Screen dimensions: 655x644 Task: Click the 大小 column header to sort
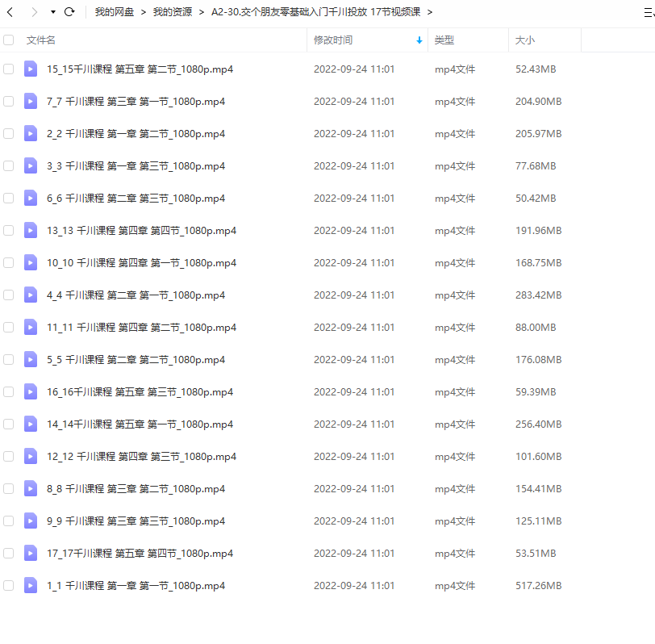524,40
